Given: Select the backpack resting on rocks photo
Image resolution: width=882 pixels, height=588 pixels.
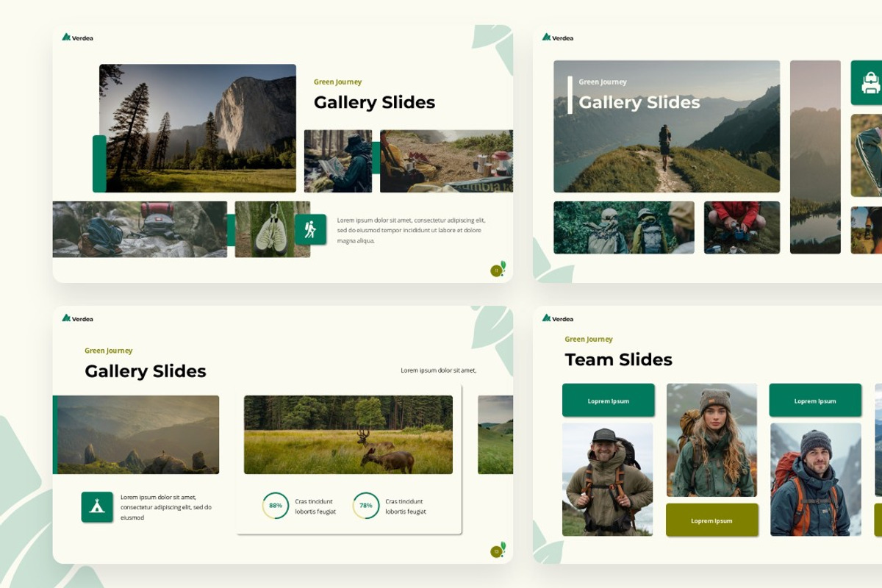Looking at the screenshot, I should click(x=140, y=229).
